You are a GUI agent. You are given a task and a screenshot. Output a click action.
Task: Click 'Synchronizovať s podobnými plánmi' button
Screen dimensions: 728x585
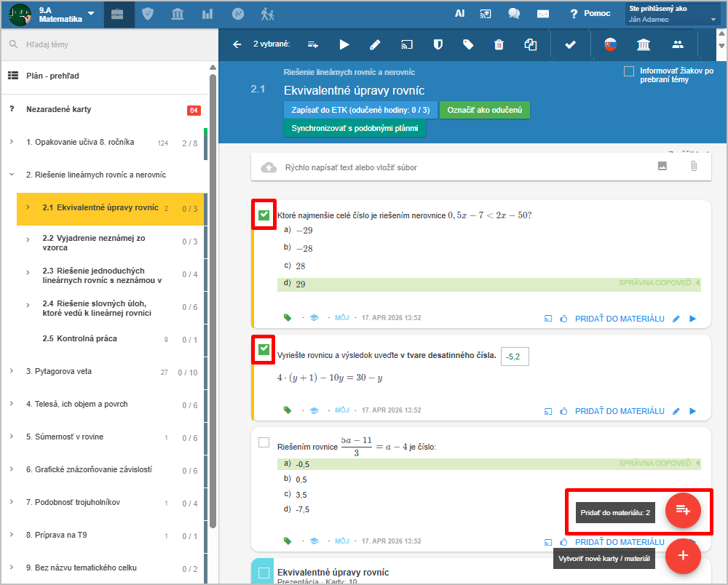(x=355, y=129)
